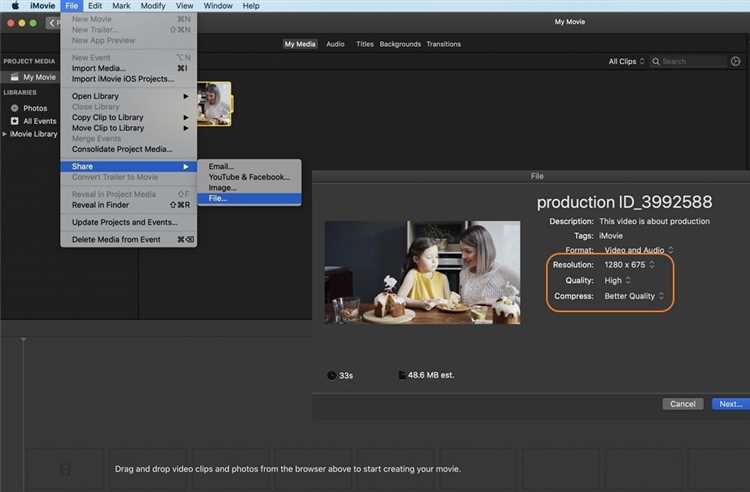
Task: Choose Reveal in Finder
Action: click(129, 205)
